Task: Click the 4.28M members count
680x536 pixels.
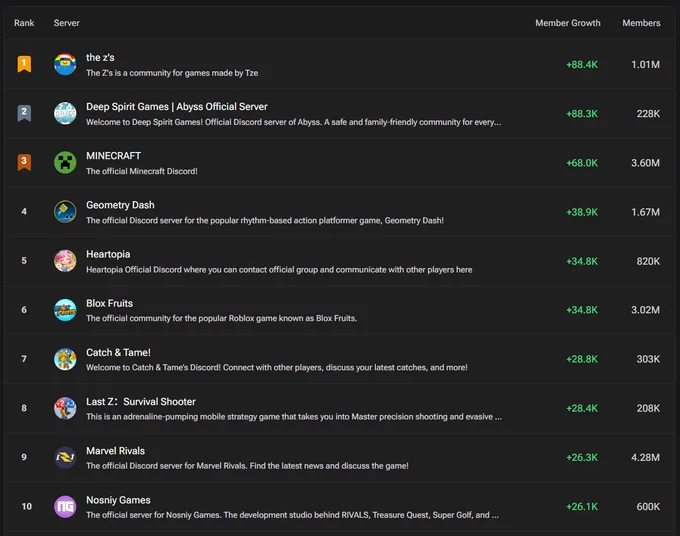Action: click(645, 458)
